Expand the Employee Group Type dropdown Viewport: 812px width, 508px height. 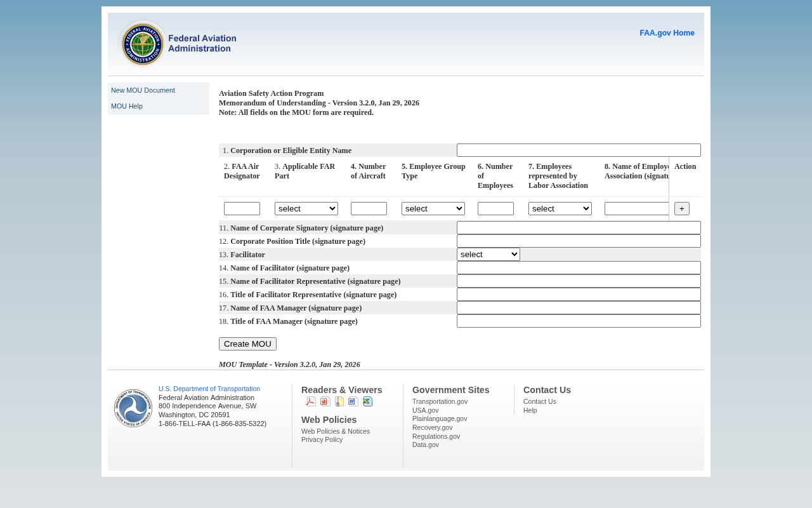point(433,209)
